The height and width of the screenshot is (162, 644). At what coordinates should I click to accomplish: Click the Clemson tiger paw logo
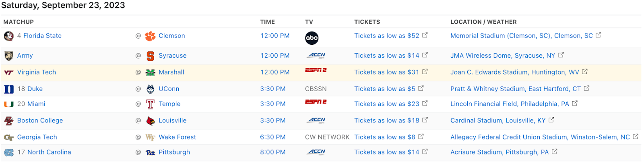pos(150,36)
